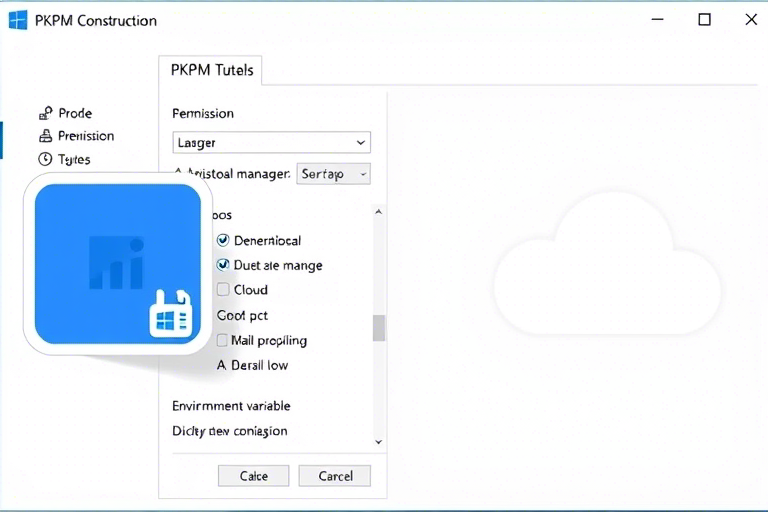The height and width of the screenshot is (512, 768).
Task: Expand the Lasger dropdown chevron
Action: pos(360,143)
